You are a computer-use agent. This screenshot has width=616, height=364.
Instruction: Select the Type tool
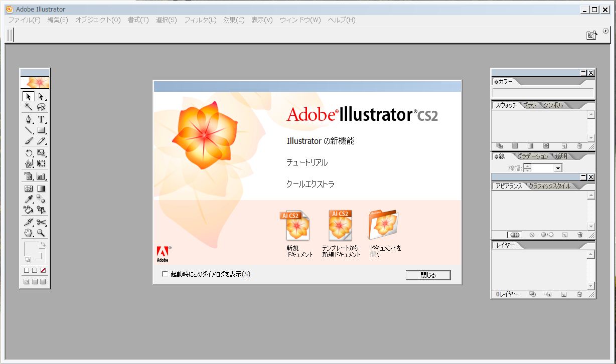point(43,119)
